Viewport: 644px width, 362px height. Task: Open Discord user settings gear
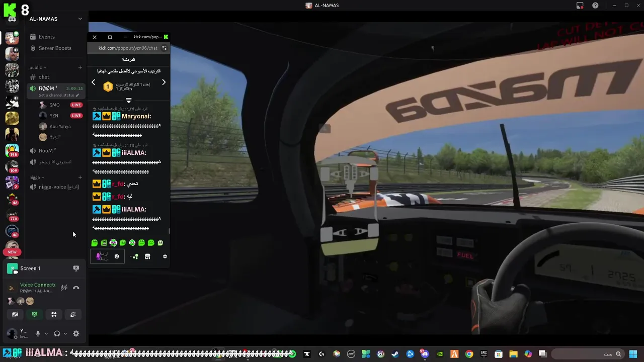(76, 333)
